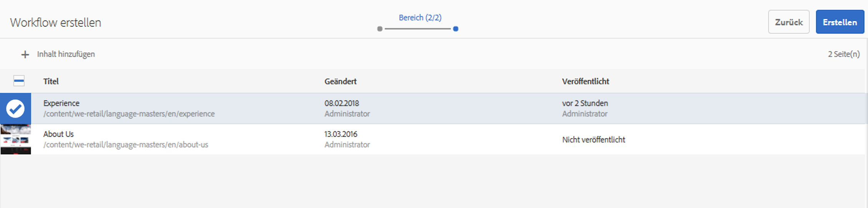This screenshot has height=208, width=868.
Task: Click the About Us page title
Action: click(58, 134)
